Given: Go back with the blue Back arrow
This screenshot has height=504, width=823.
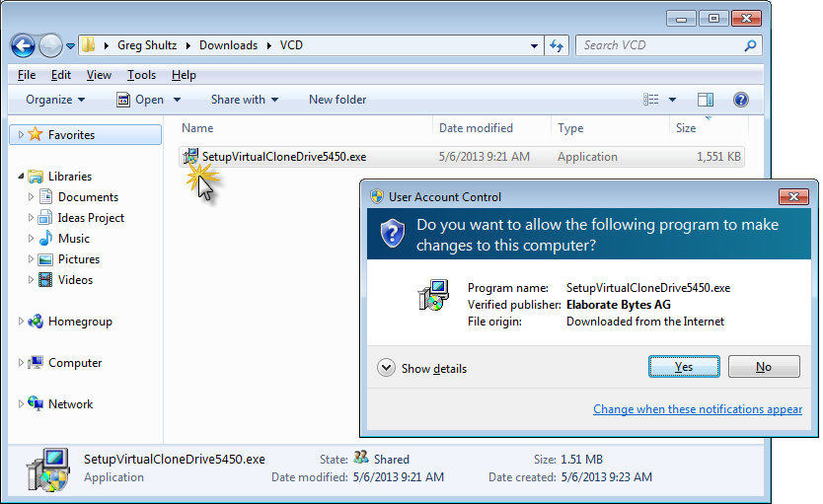Looking at the screenshot, I should [x=23, y=45].
